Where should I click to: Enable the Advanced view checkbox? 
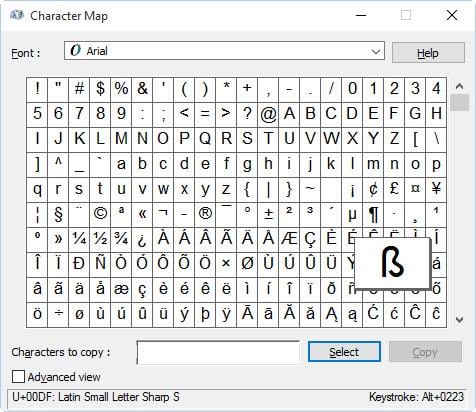[18, 377]
